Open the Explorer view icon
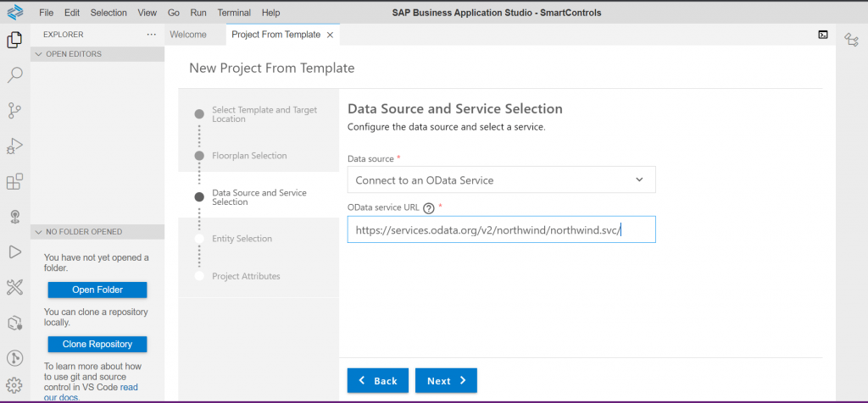Screen dimensions: 868x403 (x=14, y=40)
